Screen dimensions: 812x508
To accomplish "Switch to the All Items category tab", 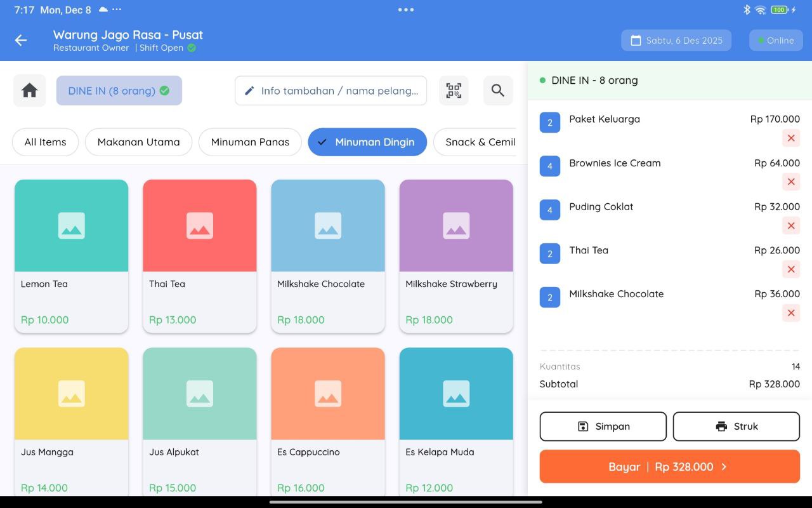I will (45, 142).
